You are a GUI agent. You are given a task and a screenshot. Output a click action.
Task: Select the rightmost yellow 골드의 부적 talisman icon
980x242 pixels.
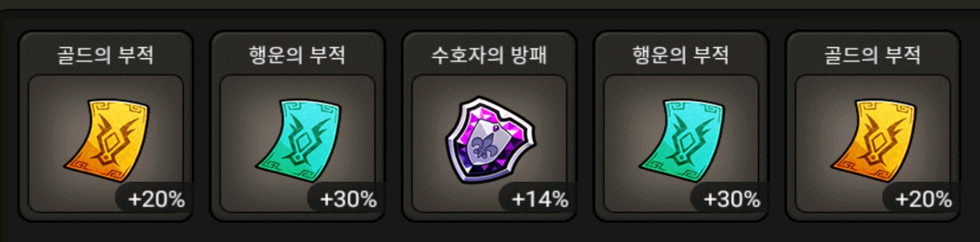click(x=874, y=141)
